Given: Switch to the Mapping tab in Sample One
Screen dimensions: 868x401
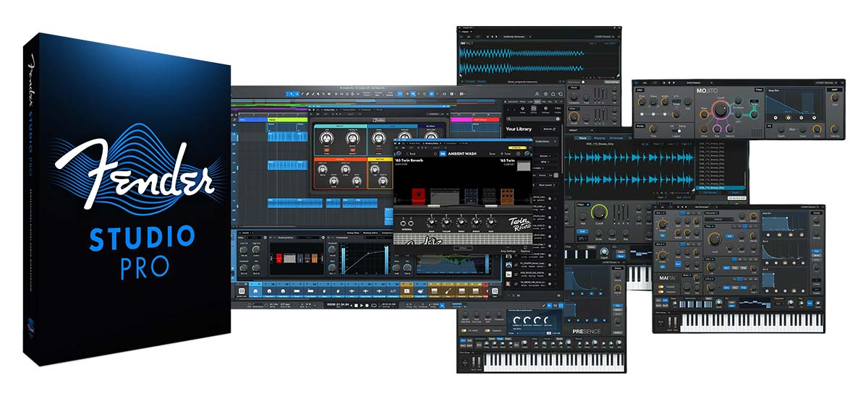Looking at the screenshot, I should [x=600, y=138].
